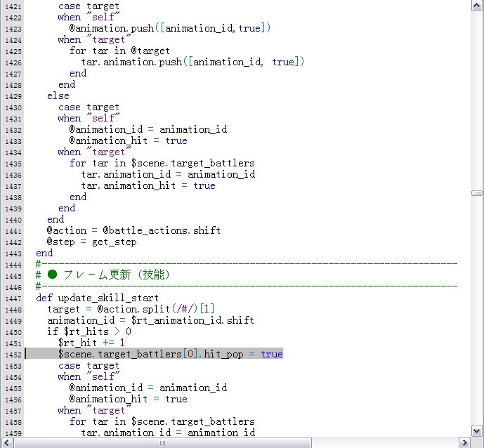Viewport: 484px width, 448px height.
Task: Click 'tar.animation.push' on line 1426
Action: tap(131, 62)
